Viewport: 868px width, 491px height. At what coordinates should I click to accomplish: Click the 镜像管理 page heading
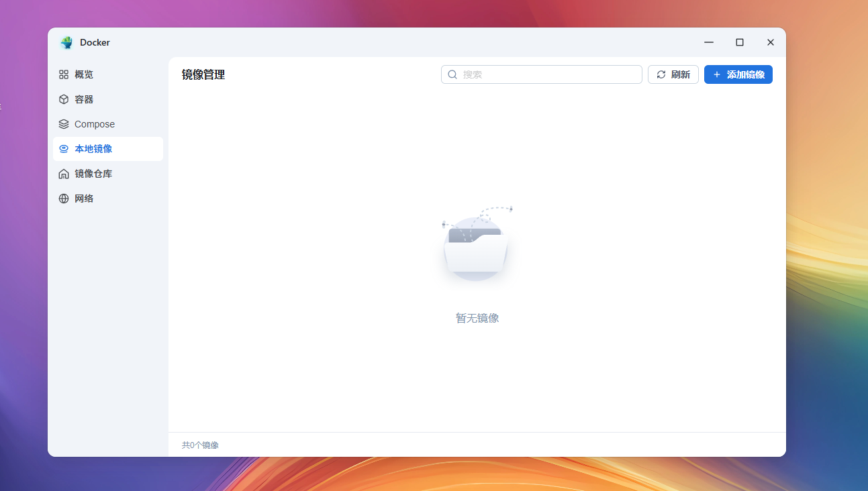pos(203,74)
